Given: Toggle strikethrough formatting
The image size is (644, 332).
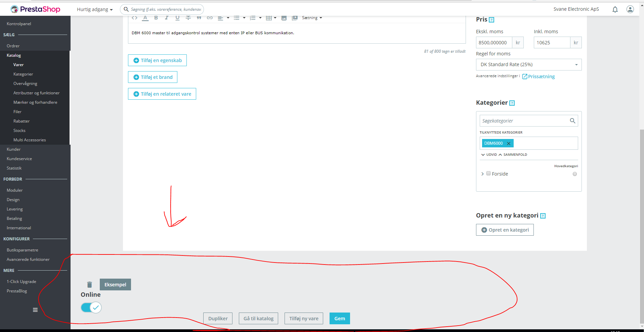Looking at the screenshot, I should [188, 18].
